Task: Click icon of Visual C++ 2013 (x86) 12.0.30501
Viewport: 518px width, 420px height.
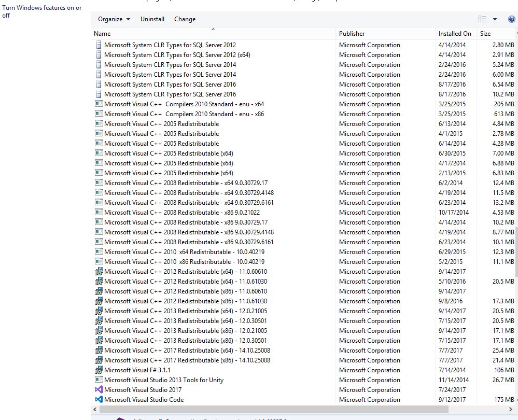Action: 99,340
